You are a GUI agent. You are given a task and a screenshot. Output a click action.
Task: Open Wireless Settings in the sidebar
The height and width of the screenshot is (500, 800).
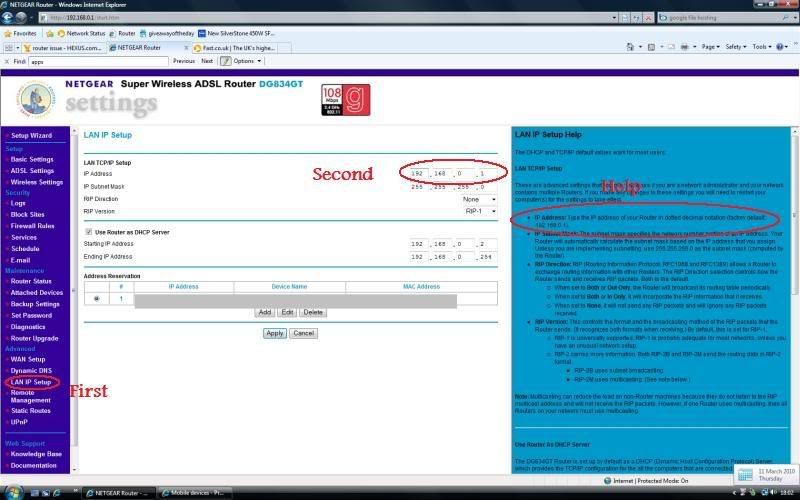point(36,182)
